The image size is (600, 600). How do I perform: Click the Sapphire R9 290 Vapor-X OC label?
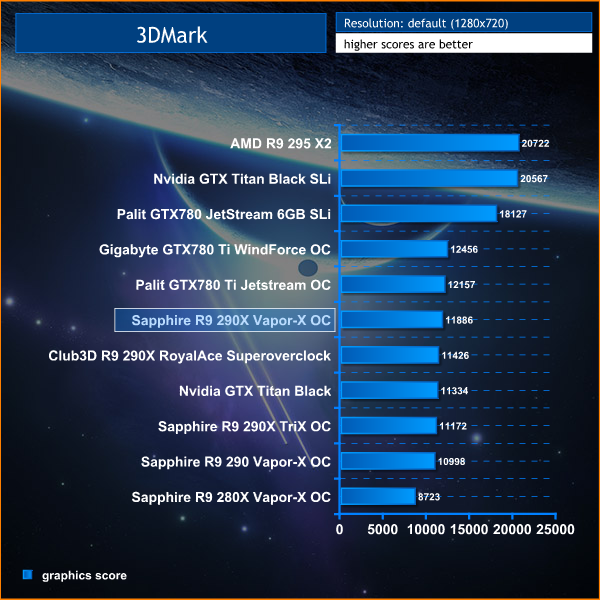(236, 462)
